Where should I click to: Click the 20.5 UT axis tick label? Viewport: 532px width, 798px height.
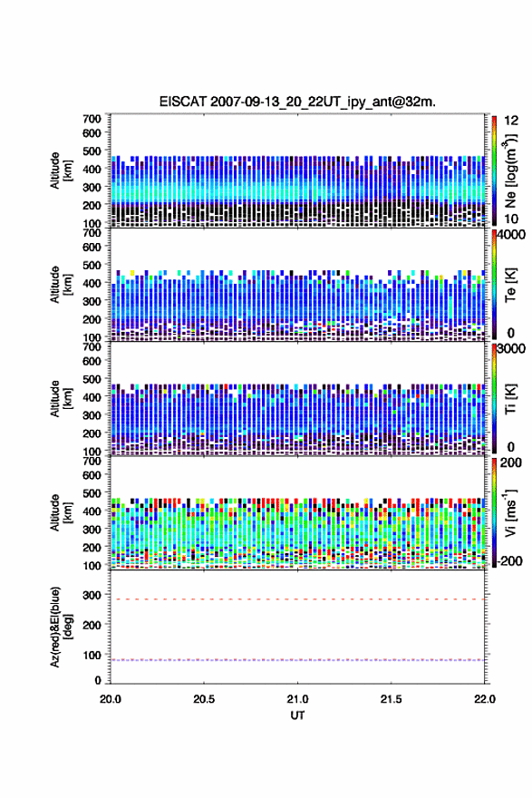coord(204,699)
